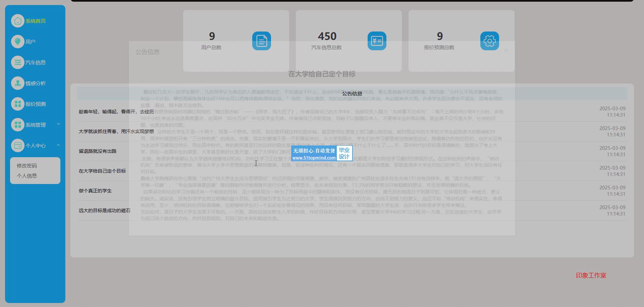Click the grid icon beside 报价预测
The image size is (644, 307).
click(x=18, y=104)
